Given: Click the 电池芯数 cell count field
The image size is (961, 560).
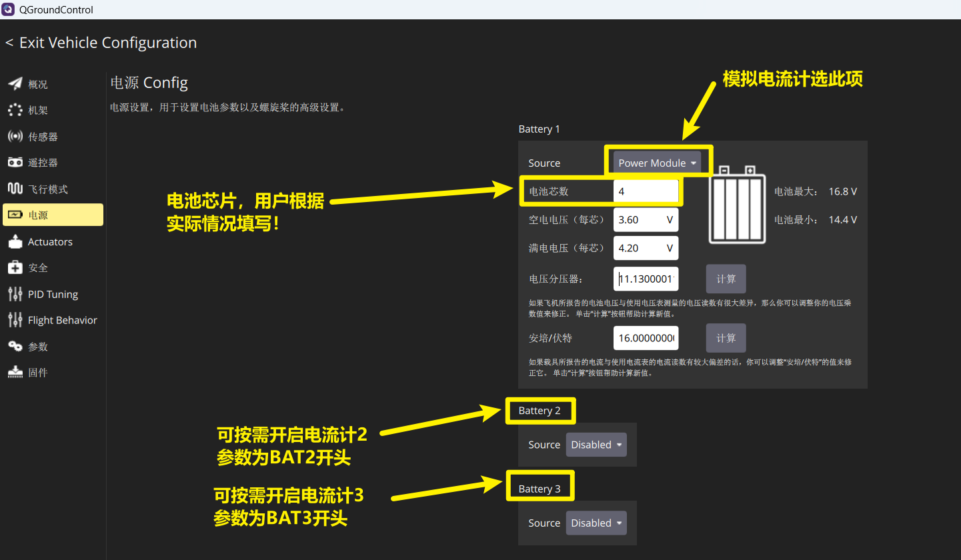Looking at the screenshot, I should point(646,191).
